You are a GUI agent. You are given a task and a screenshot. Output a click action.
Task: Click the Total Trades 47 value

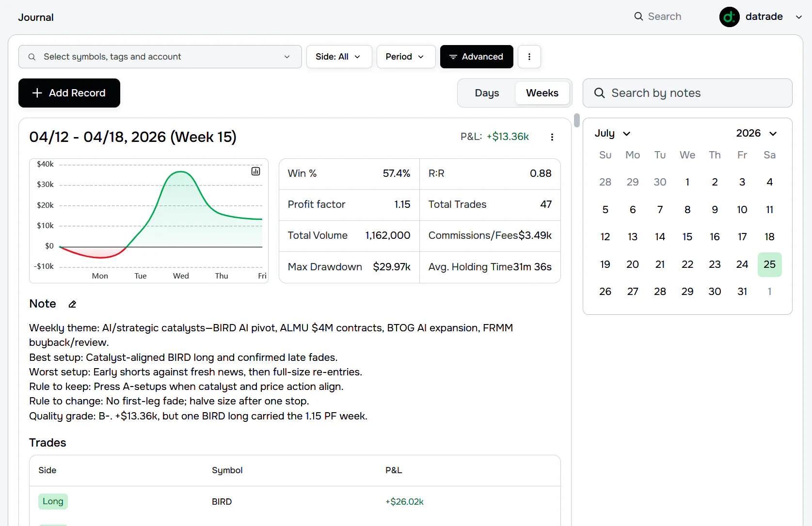[x=546, y=204]
